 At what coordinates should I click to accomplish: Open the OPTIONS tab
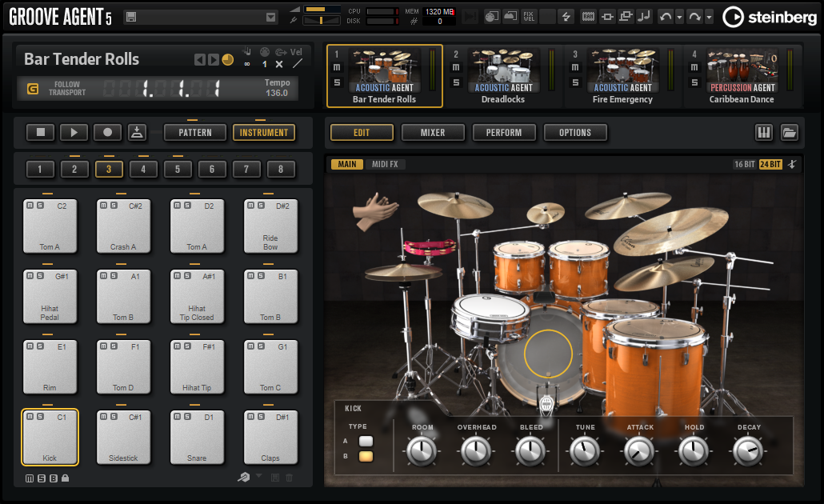pos(575,133)
